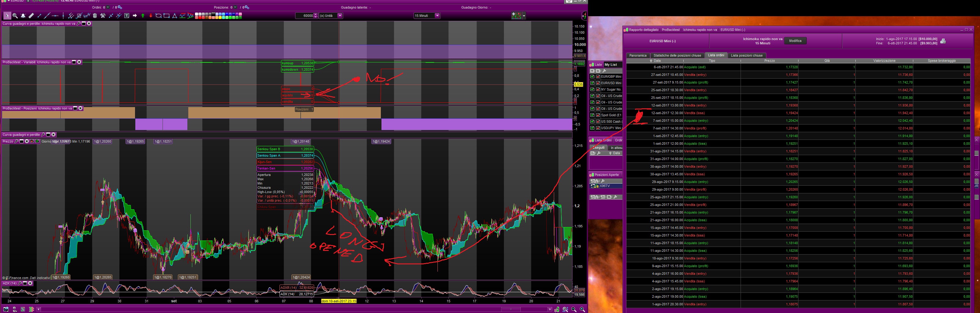Select the Lista ordini tab
Viewport: 980px width, 313px height.
pyautogui.click(x=716, y=55)
